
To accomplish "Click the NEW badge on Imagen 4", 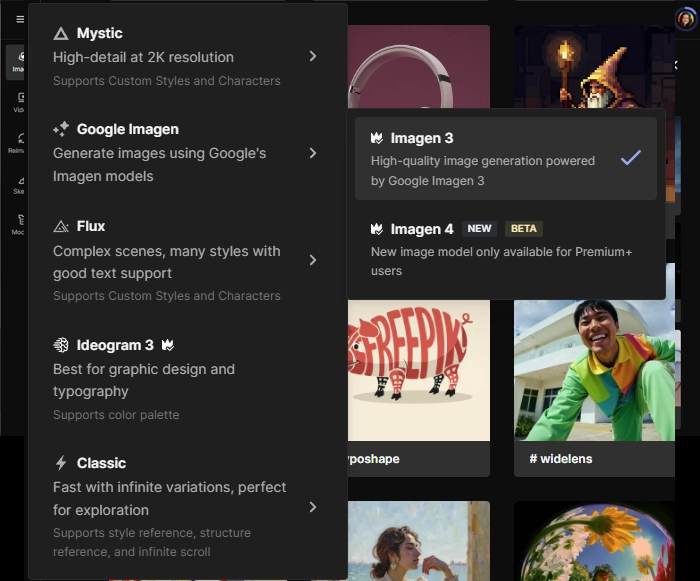I will [x=479, y=229].
